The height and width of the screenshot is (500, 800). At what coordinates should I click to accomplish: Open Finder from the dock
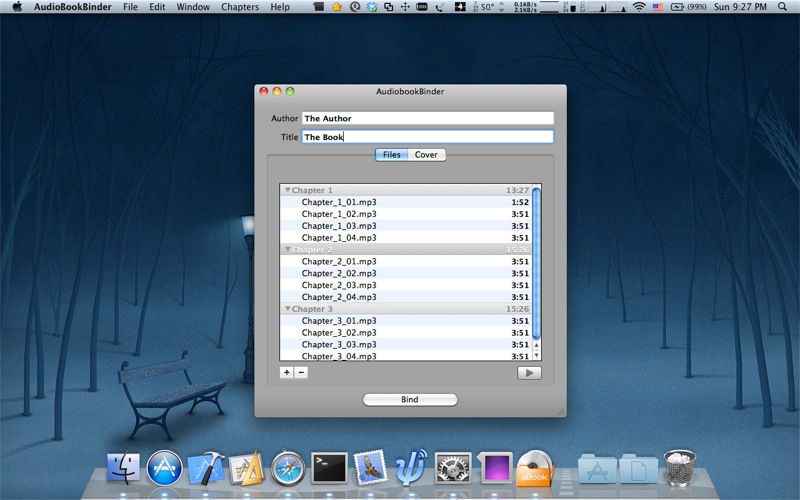coord(123,468)
